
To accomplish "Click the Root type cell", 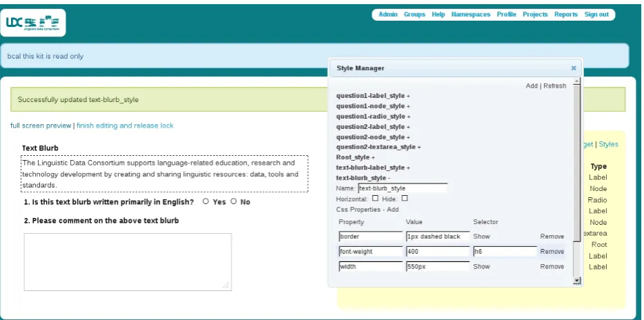I will coord(599,245).
